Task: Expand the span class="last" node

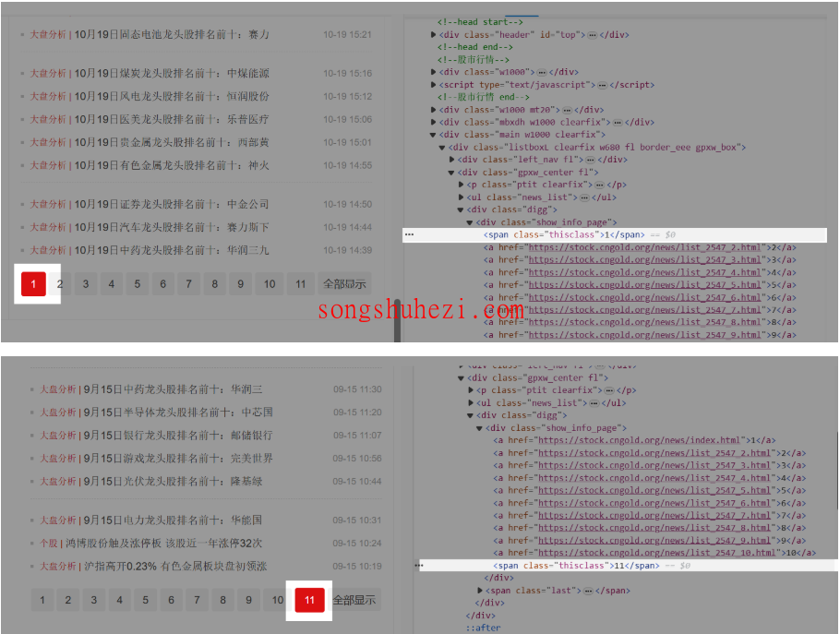Action: point(479,591)
